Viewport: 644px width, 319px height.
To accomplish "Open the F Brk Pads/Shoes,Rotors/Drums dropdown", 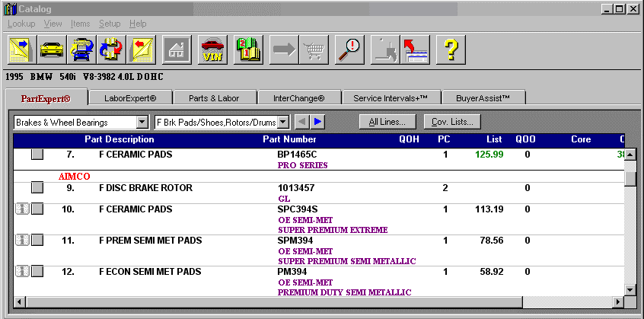I will pos(283,122).
